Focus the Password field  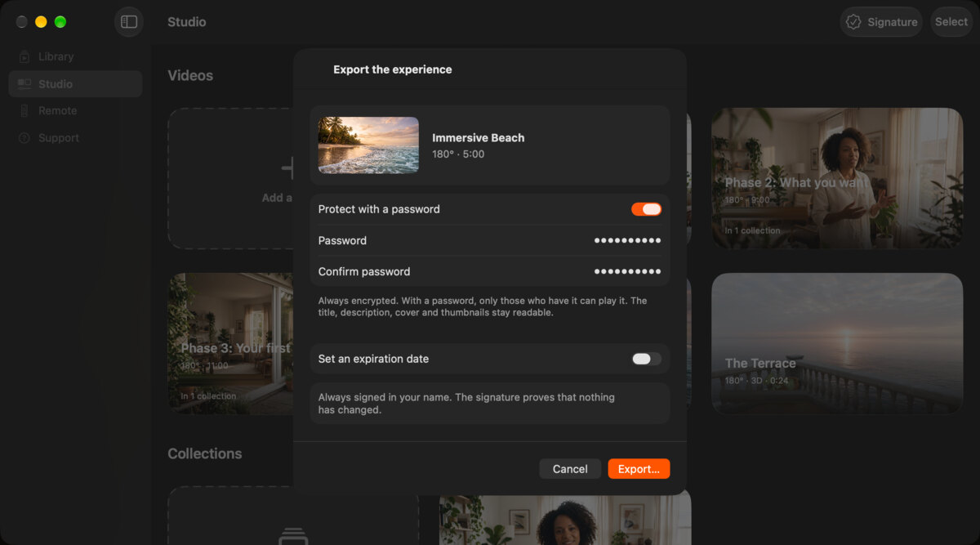(490, 240)
